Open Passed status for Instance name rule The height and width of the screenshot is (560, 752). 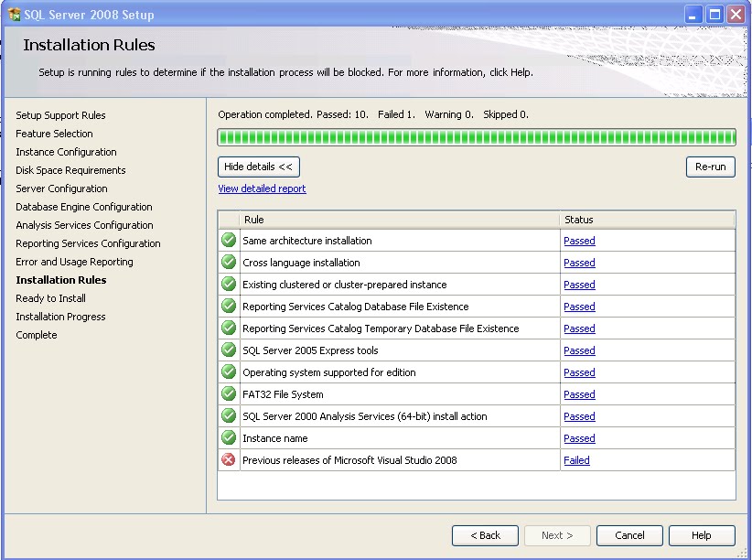pos(579,438)
